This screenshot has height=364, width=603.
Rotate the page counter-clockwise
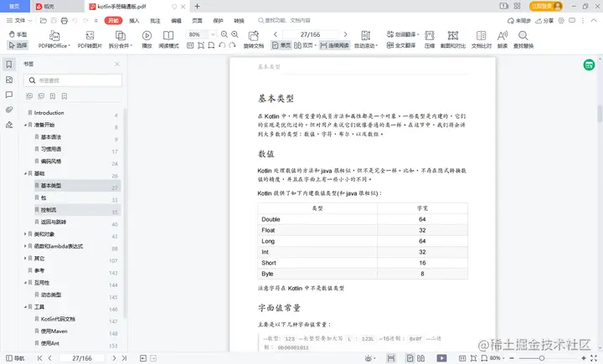(222, 45)
